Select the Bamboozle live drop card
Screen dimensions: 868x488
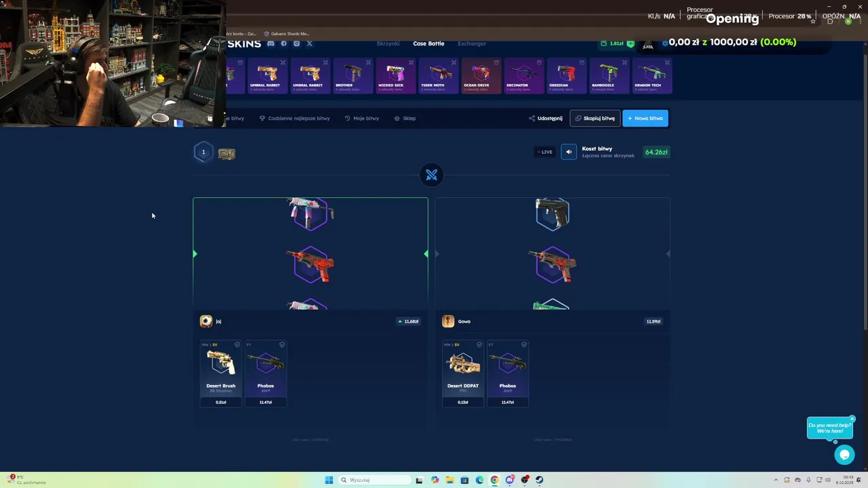pyautogui.click(x=609, y=75)
